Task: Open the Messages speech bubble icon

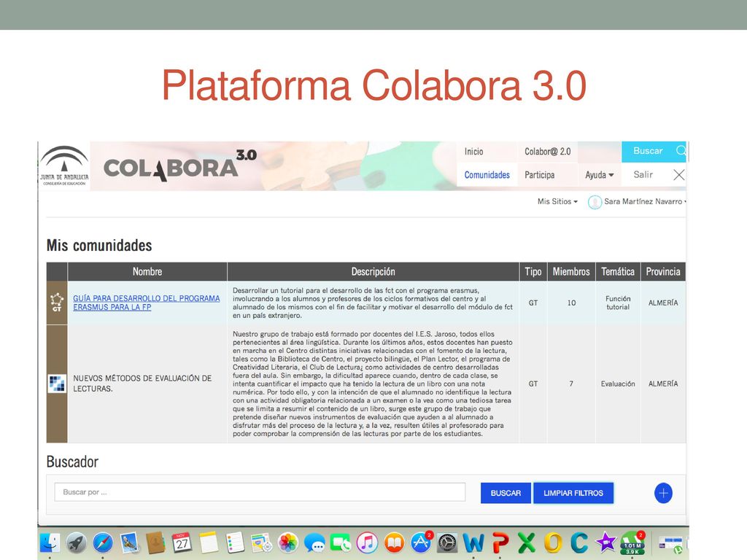Action: pos(314,542)
